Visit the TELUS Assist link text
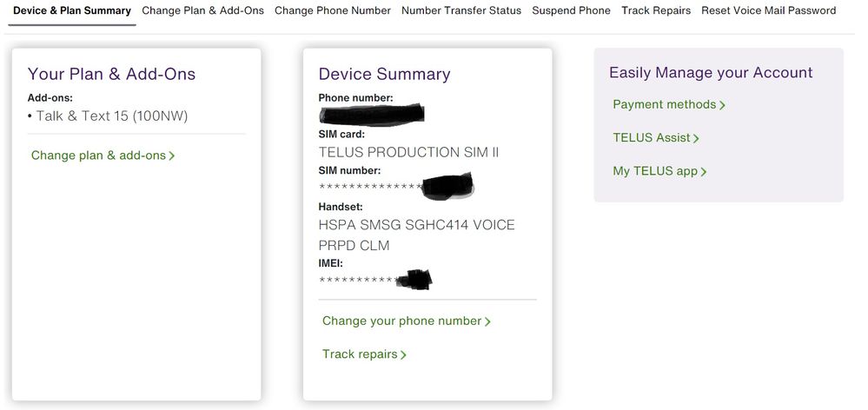Image resolution: width=868 pixels, height=410 pixels. tap(652, 137)
